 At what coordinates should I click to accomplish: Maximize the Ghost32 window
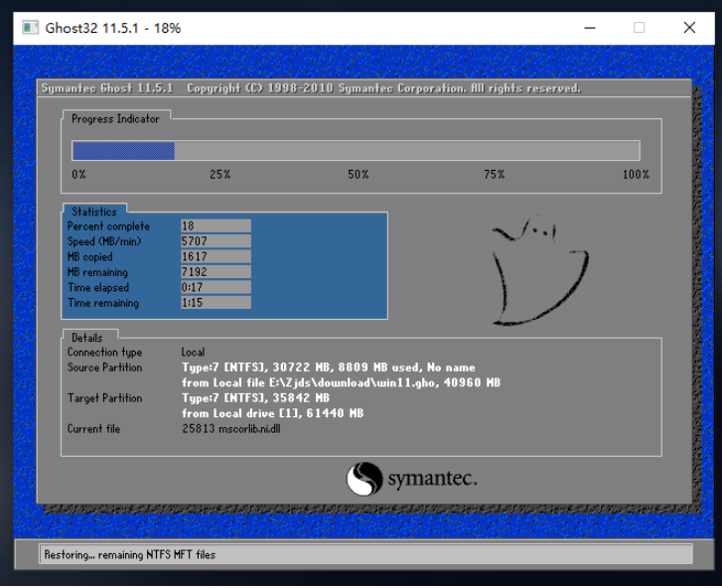[x=639, y=28]
